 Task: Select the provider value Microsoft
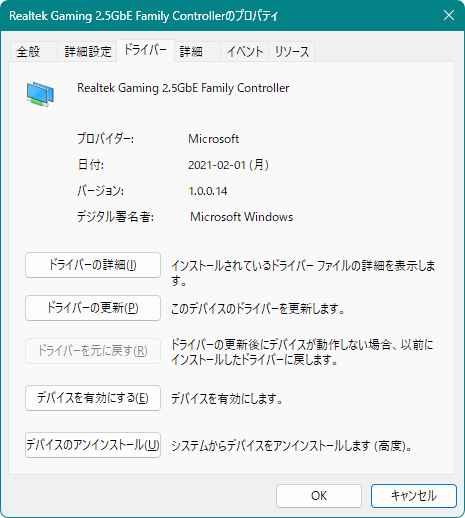tap(214, 139)
